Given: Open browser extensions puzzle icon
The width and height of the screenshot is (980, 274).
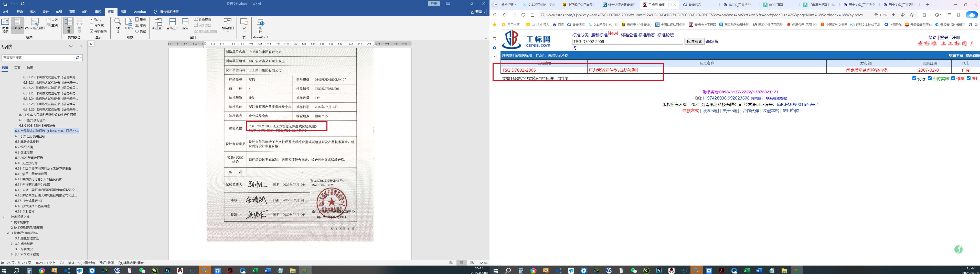Looking at the screenshot, I should [x=925, y=15].
